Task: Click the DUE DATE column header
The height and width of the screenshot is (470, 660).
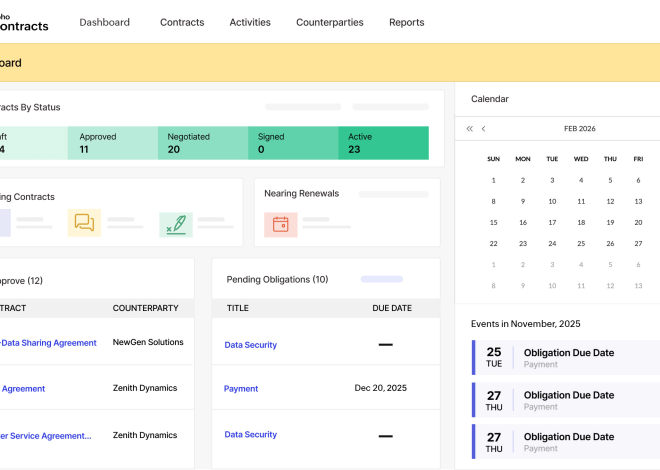Action: tap(392, 308)
